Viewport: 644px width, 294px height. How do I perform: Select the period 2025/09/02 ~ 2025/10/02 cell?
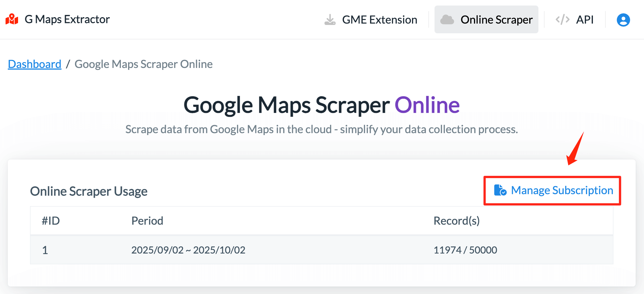(188, 250)
